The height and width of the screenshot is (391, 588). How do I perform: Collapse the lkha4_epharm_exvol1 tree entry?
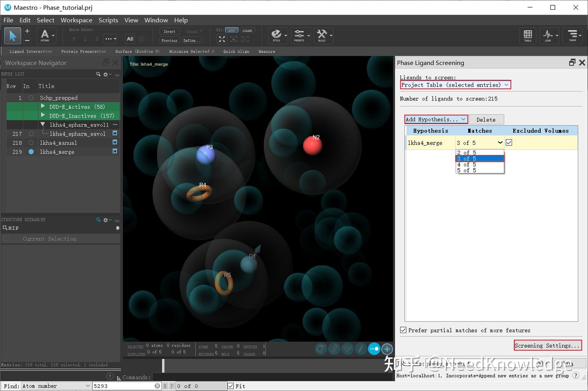point(43,124)
